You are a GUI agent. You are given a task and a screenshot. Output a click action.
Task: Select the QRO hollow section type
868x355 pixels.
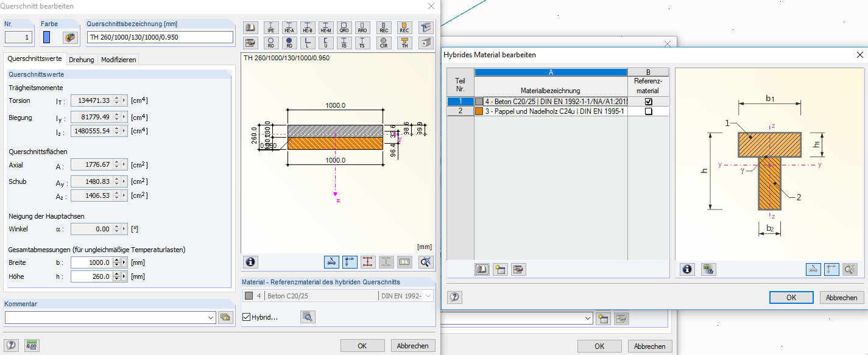(344, 27)
